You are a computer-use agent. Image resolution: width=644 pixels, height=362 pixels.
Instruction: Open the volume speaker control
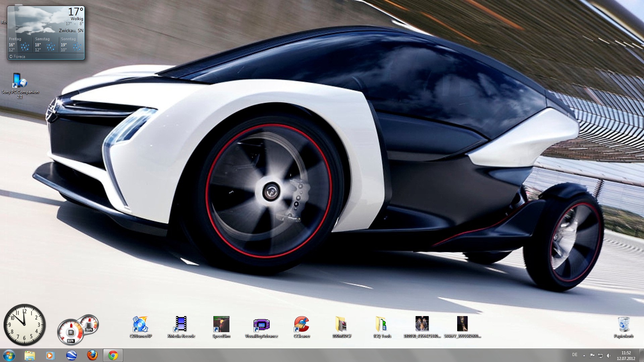(609, 355)
